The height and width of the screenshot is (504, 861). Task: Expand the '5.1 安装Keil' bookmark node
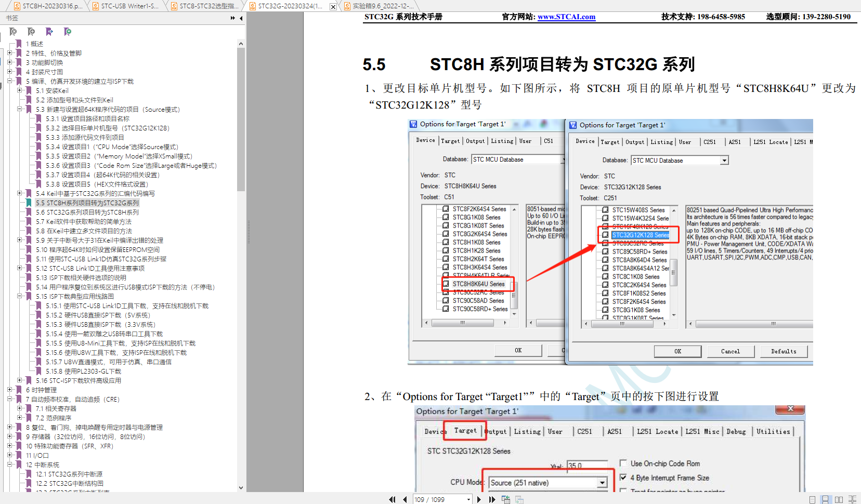point(19,90)
